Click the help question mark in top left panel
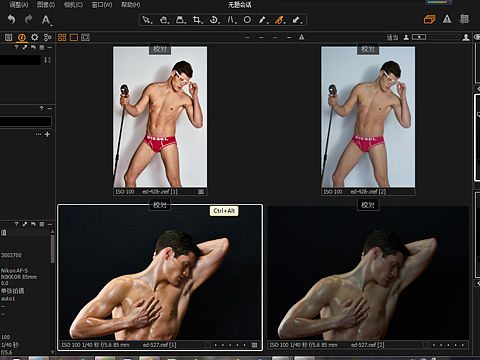 [x=16, y=48]
